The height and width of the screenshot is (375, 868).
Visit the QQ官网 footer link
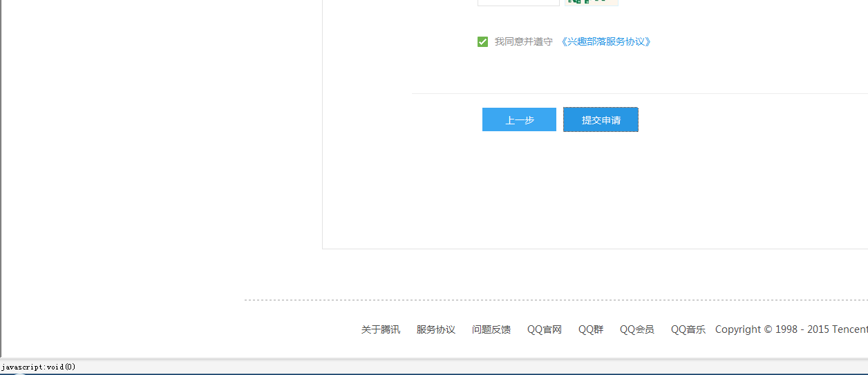pos(545,329)
